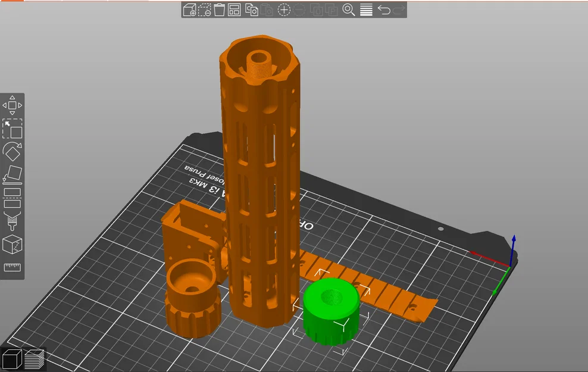Select the Rotate tool in left toolbar
Viewport: 588px width, 372px height.
point(12,152)
